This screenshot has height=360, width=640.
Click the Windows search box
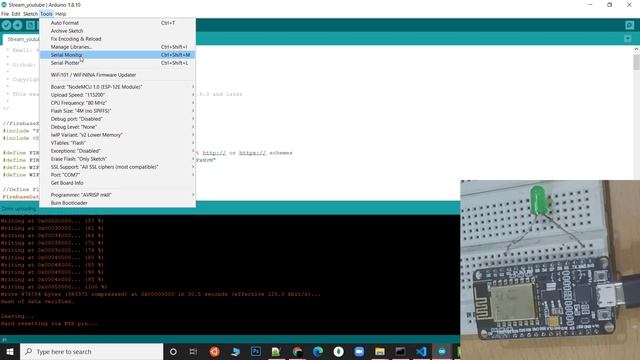pos(91,351)
